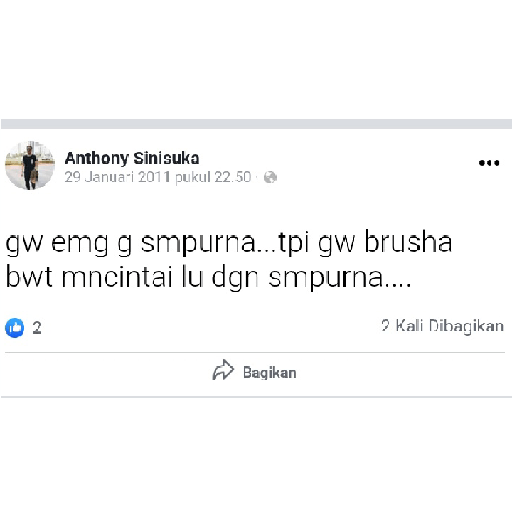Click the divider line above Bagikan
The width and height of the screenshot is (512, 512).
click(255, 352)
